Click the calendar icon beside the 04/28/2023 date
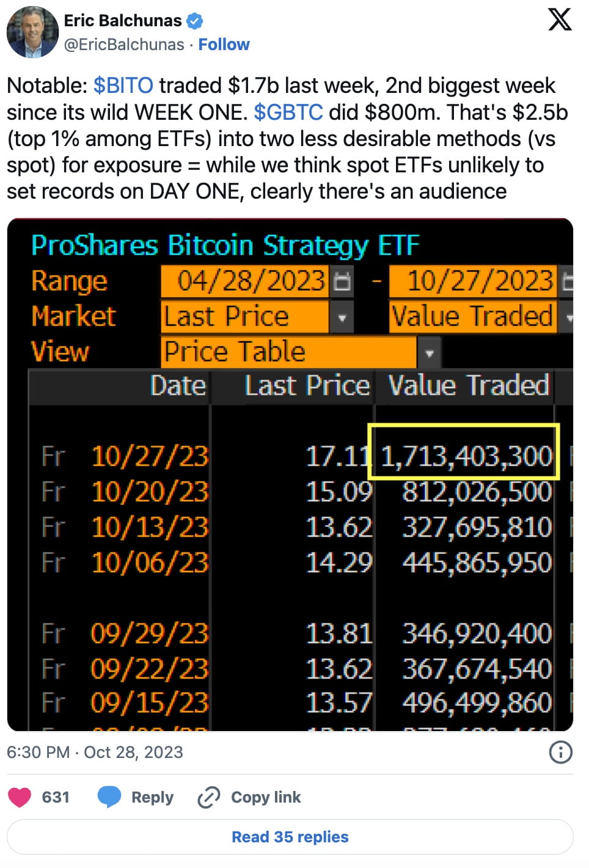The width and height of the screenshot is (589, 868). coord(343,282)
